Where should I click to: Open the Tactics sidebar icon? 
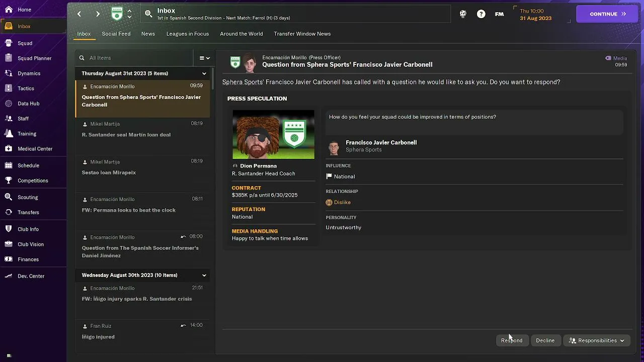9,88
